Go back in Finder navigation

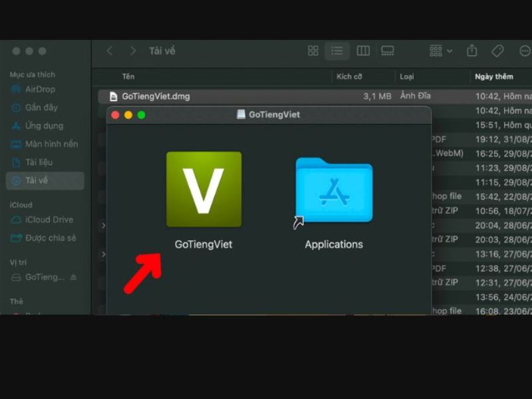110,51
